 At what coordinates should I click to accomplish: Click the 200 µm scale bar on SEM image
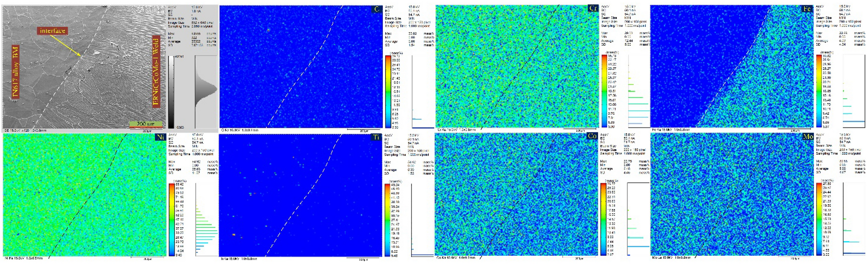[x=146, y=124]
